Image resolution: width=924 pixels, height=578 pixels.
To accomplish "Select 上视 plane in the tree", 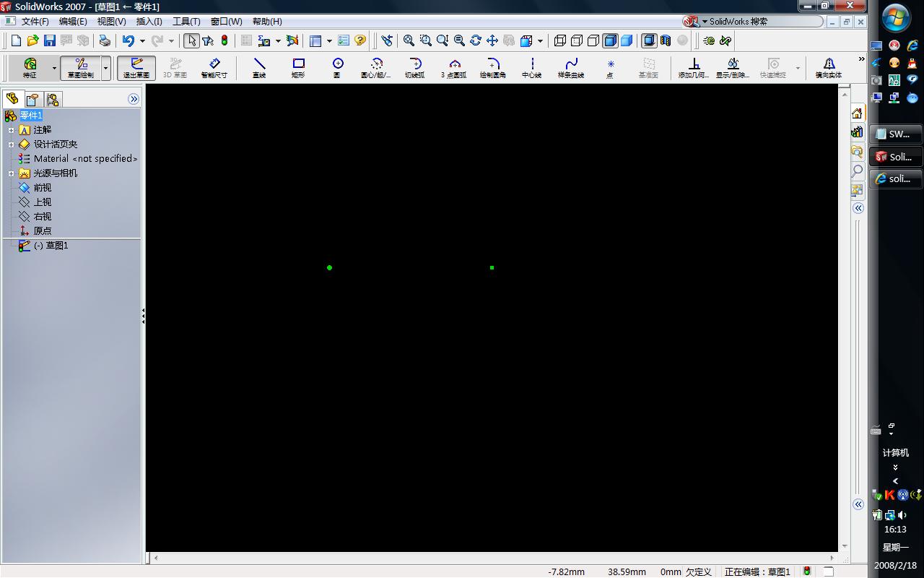I will pyautogui.click(x=43, y=202).
